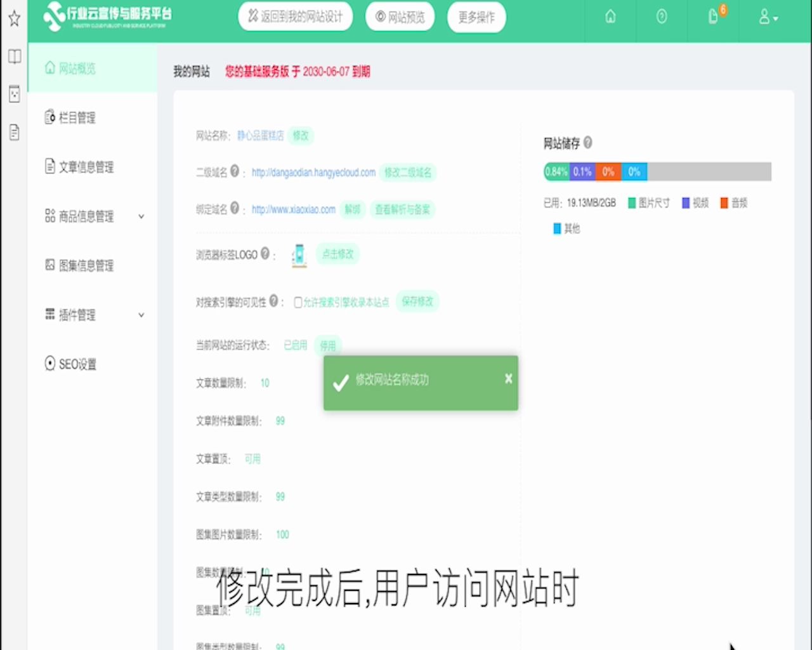Click 返回到我的网站设计 button
812x650 pixels.
295,17
